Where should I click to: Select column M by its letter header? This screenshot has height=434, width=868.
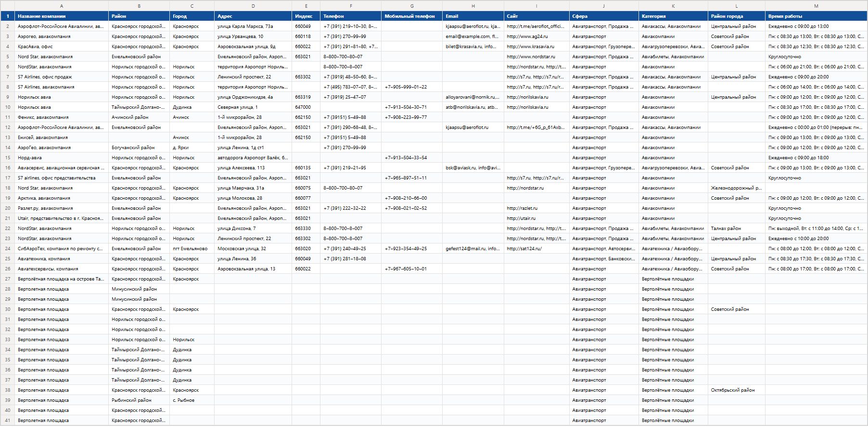[816, 6]
